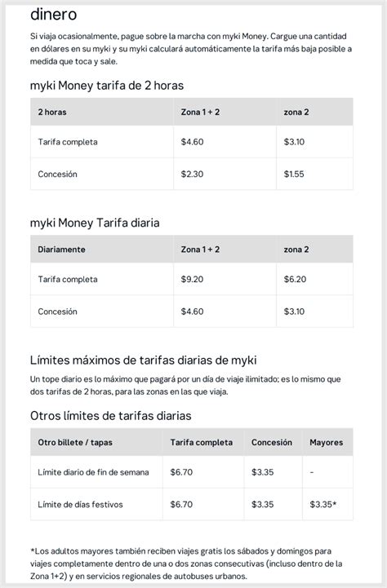Click the 'Diariamente' column header

point(61,250)
